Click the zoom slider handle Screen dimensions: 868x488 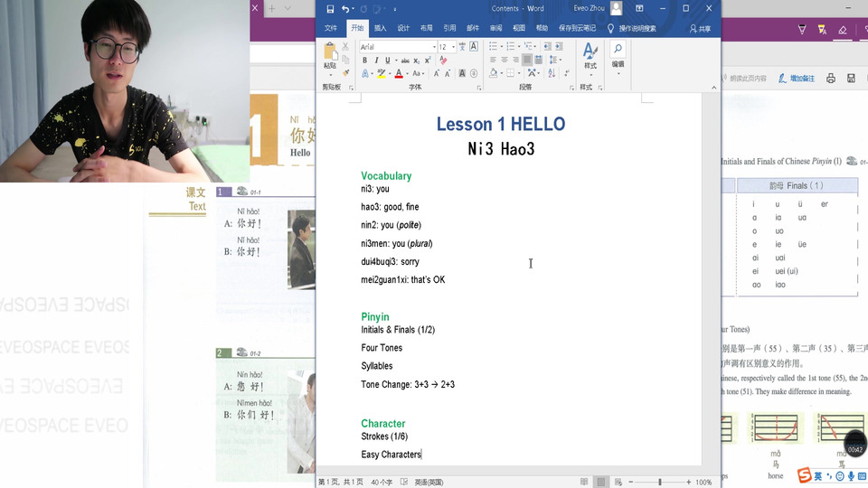660,482
